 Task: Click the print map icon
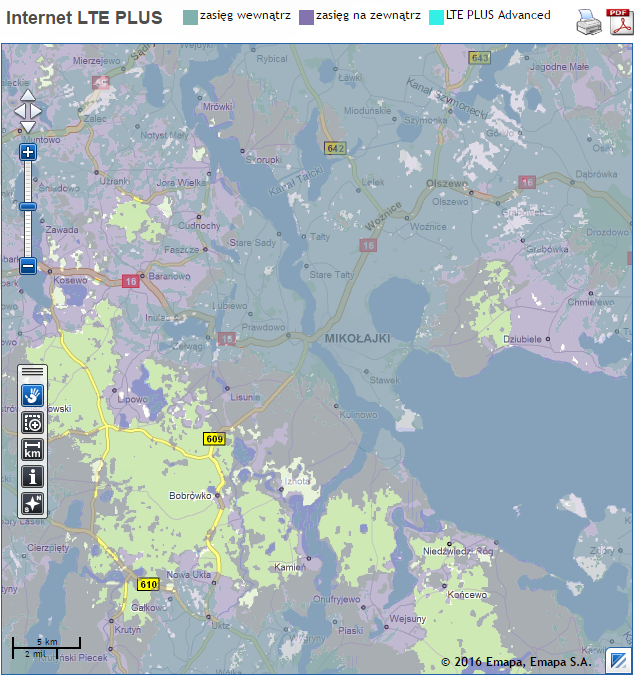(x=589, y=22)
